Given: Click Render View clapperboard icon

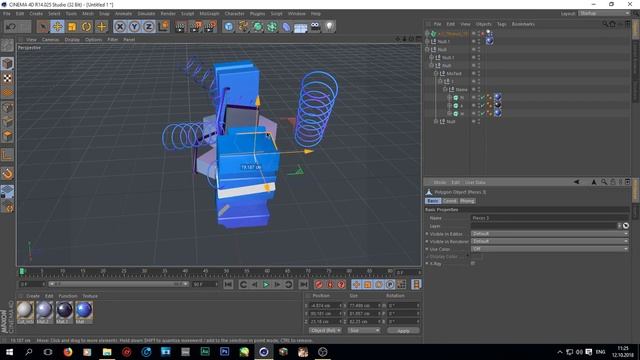Looking at the screenshot, I should (180, 27).
